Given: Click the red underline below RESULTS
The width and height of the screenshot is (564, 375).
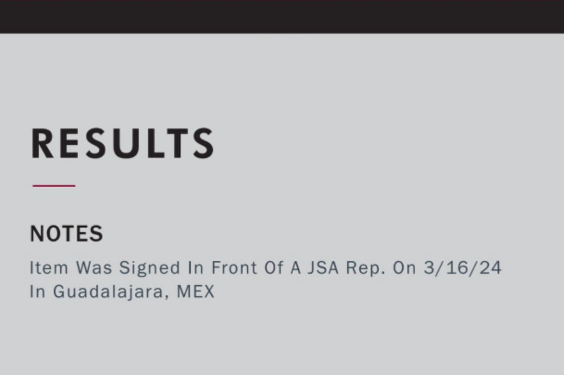Looking at the screenshot, I should click(x=54, y=186).
